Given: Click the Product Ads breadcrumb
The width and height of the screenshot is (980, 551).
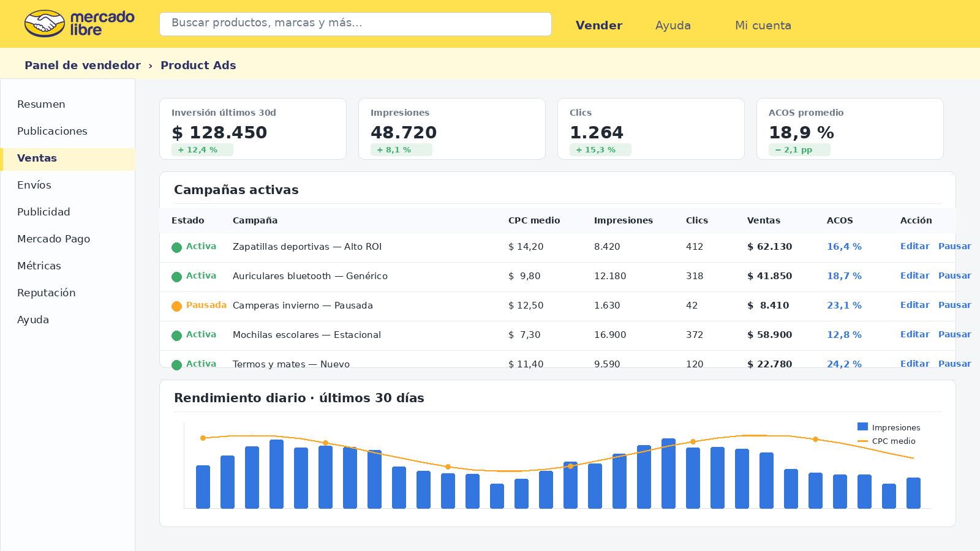Looking at the screenshot, I should click(198, 65).
